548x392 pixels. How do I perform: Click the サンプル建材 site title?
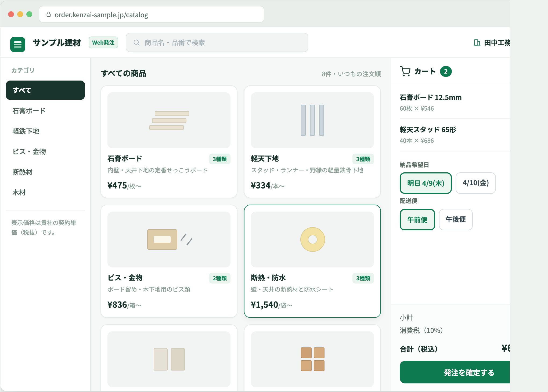[x=57, y=43]
